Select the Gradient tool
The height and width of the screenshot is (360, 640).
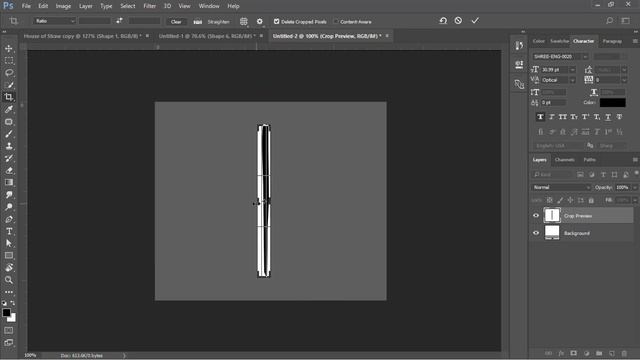click(9, 182)
